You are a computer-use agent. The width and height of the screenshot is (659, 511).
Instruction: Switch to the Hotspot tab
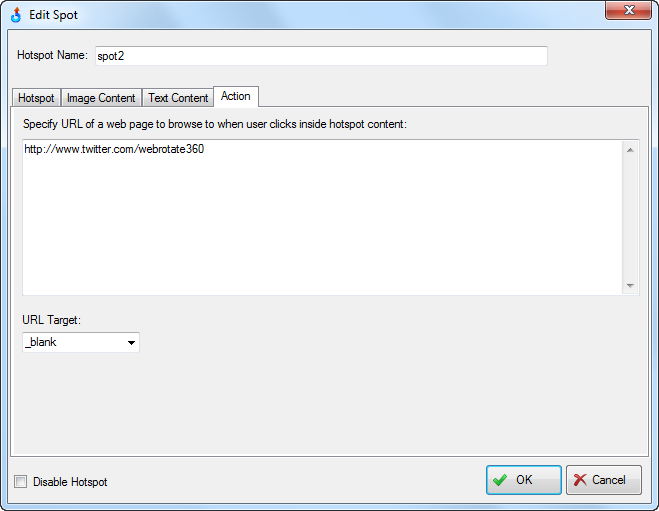(x=36, y=98)
